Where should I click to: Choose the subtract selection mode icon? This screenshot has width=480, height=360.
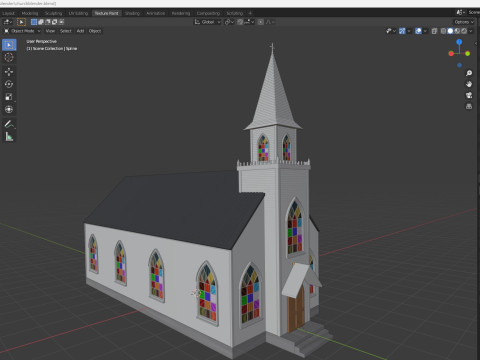[x=48, y=22]
